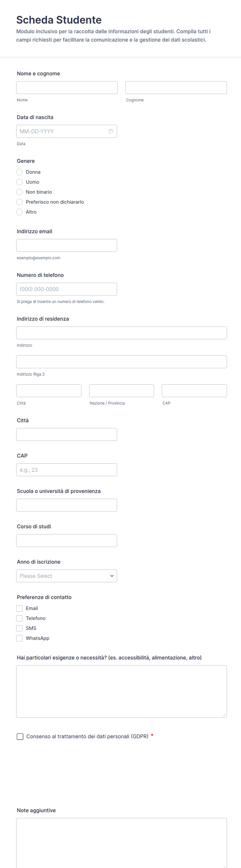Click the Scuola o università field
This screenshot has width=241, height=868.
click(x=67, y=505)
